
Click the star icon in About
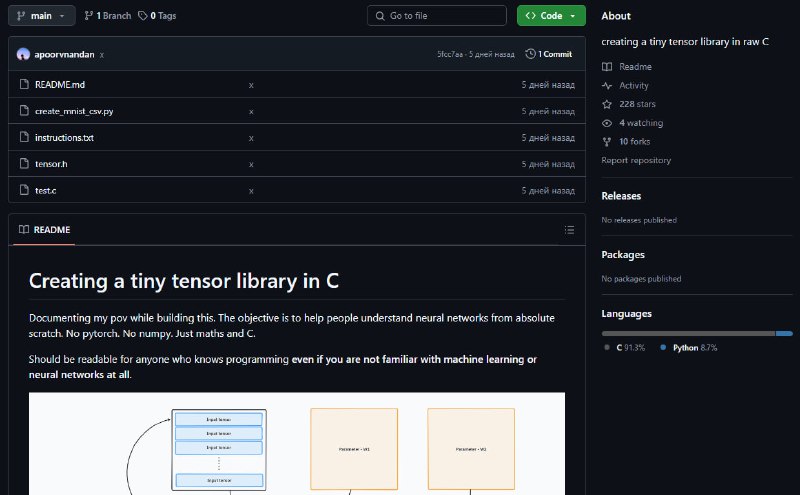click(607, 104)
